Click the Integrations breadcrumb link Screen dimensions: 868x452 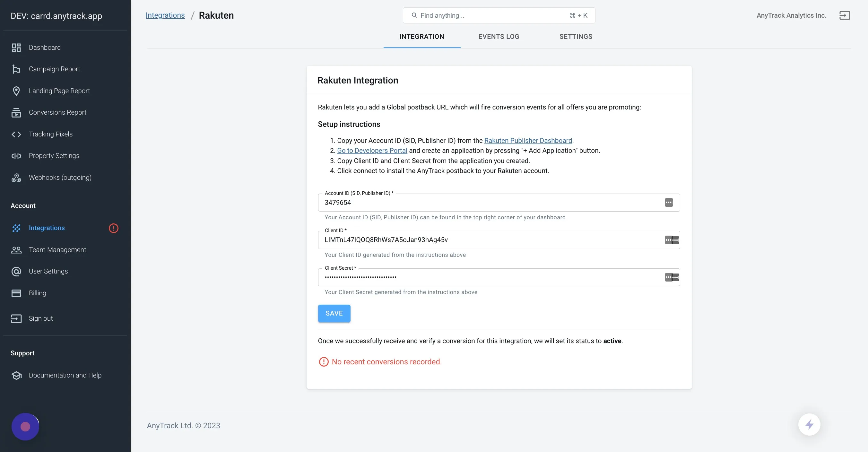pos(165,15)
